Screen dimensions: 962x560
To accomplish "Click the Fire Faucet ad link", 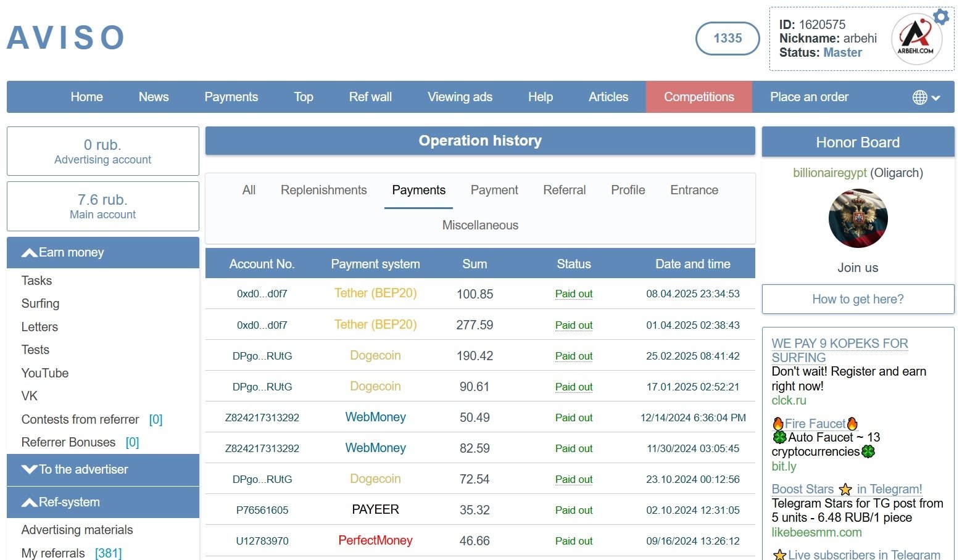I will coord(815,424).
